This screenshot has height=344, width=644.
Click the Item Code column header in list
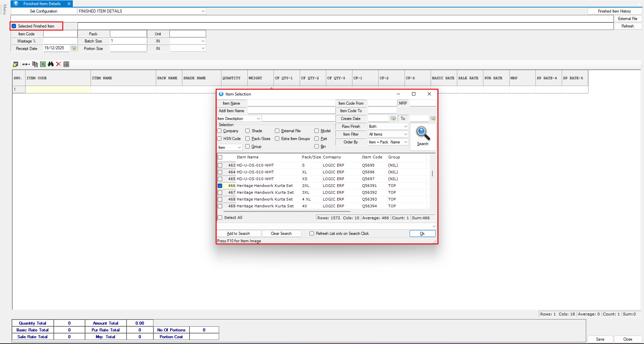pos(372,157)
